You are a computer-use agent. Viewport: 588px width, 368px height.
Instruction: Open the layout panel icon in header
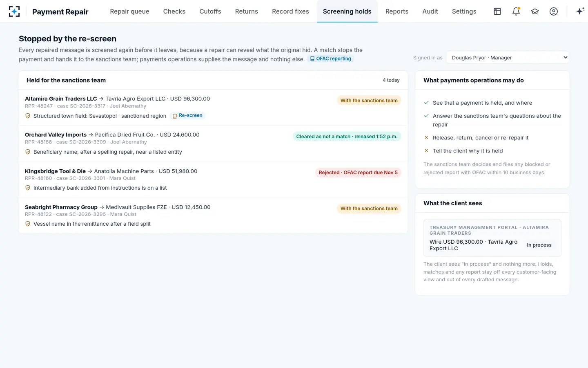pyautogui.click(x=497, y=11)
